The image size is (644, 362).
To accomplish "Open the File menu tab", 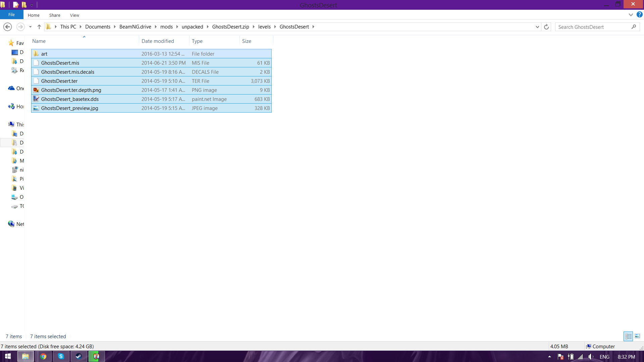I will click(x=11, y=15).
